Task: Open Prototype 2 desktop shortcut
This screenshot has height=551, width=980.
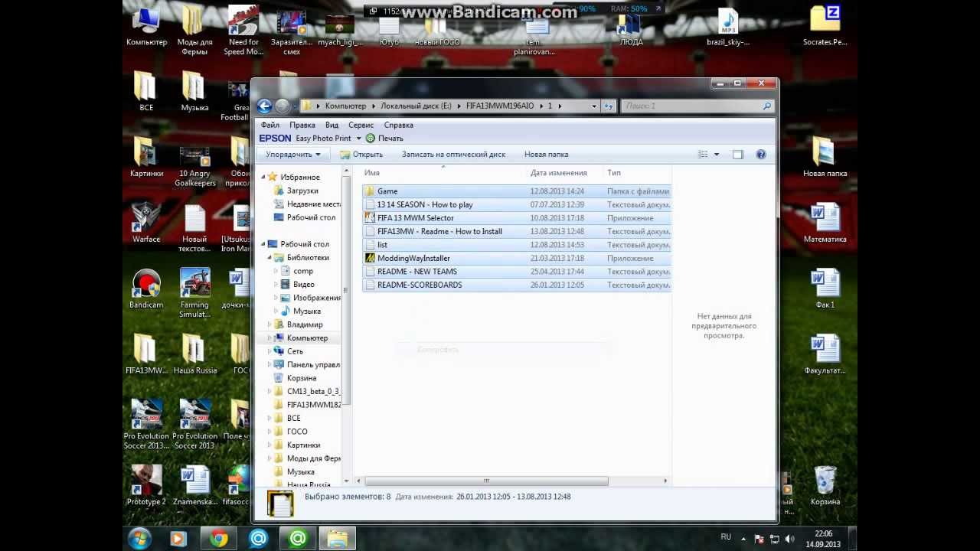Action: [146, 485]
